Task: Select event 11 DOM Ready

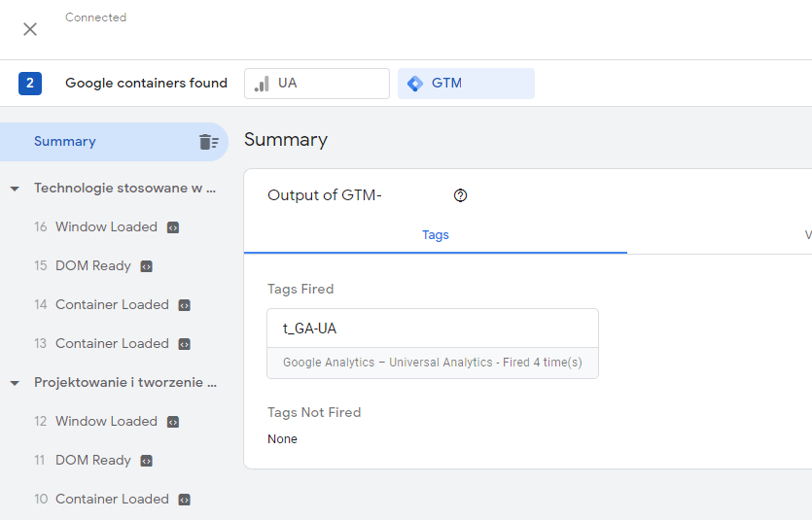Action: coord(83,460)
